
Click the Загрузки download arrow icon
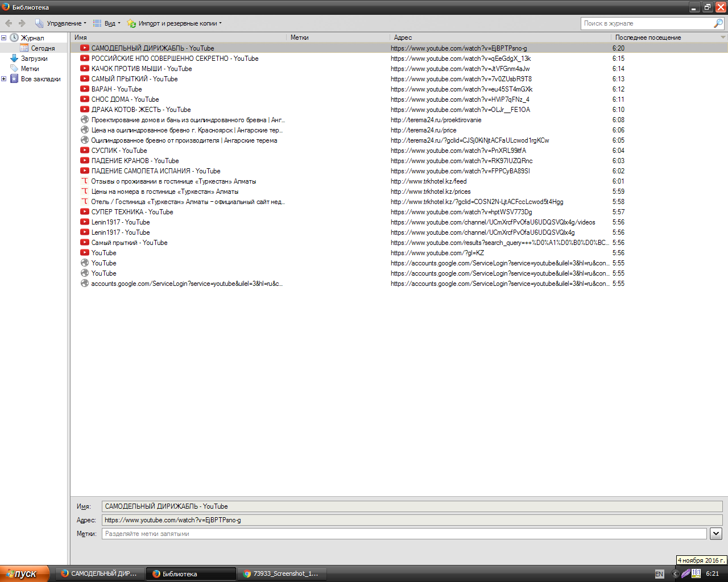pos(14,59)
